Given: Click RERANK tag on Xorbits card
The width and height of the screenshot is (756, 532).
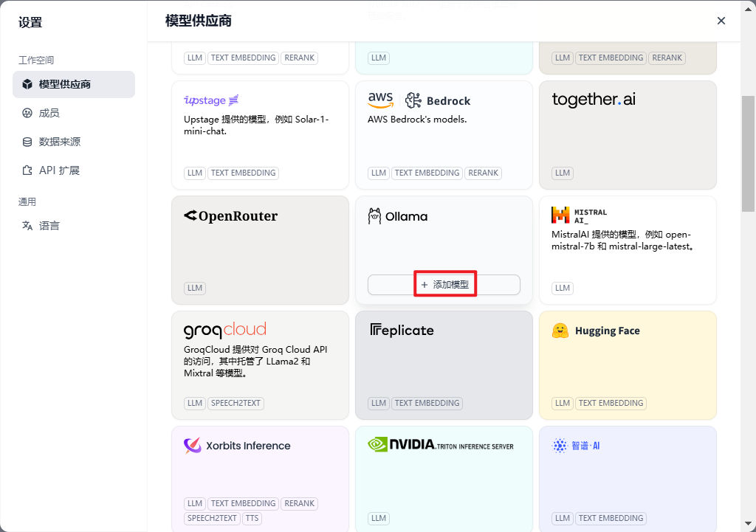Looking at the screenshot, I should [x=300, y=503].
